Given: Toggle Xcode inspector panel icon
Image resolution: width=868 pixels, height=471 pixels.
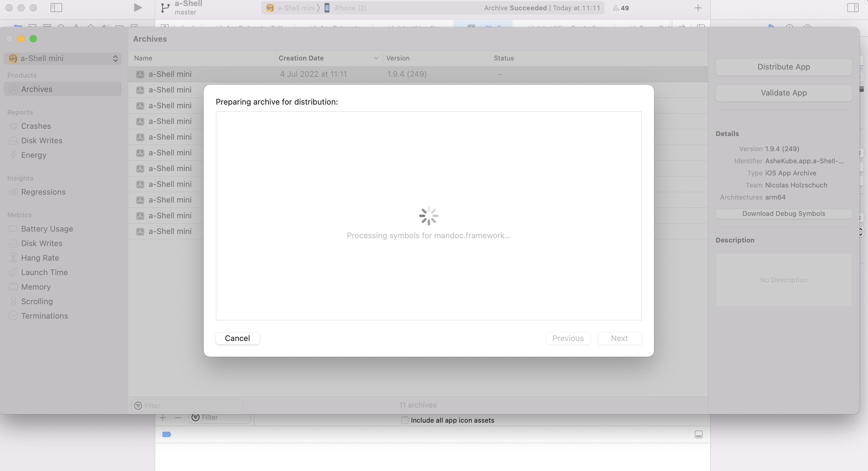Looking at the screenshot, I should [853, 8].
